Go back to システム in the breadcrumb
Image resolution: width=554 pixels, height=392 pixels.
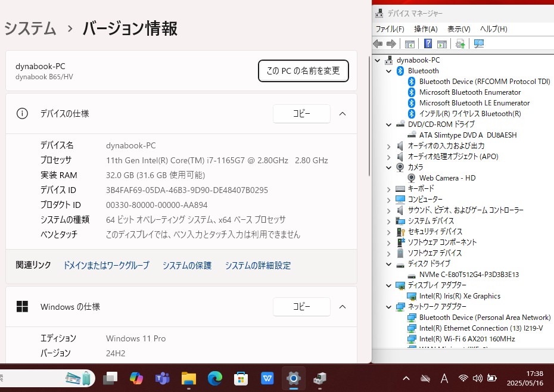click(x=30, y=29)
